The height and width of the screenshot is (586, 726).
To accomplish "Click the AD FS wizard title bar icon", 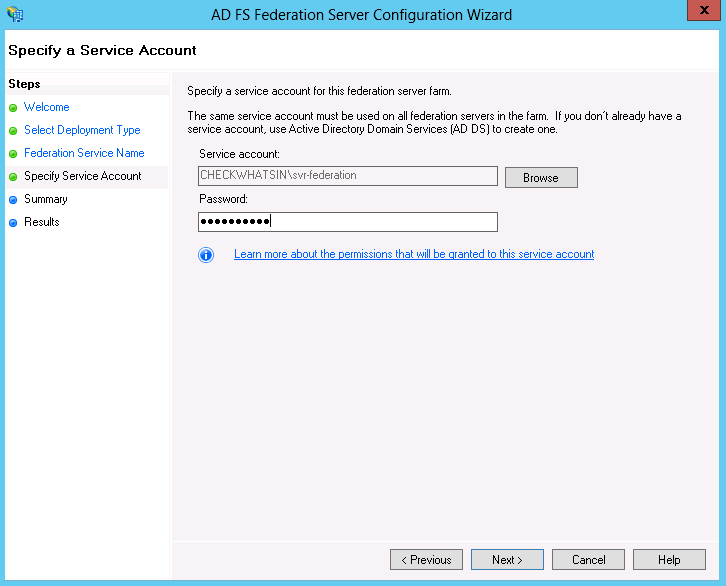I will 15,14.
